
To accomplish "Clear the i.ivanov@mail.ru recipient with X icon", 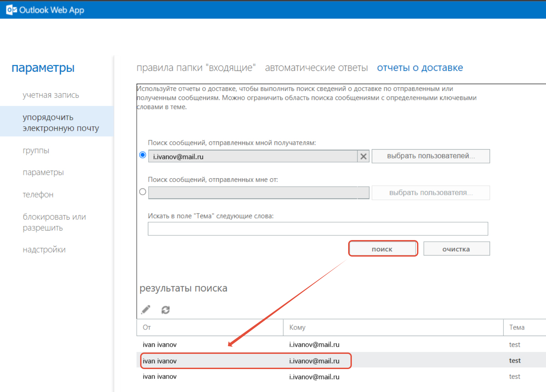I will [x=363, y=156].
